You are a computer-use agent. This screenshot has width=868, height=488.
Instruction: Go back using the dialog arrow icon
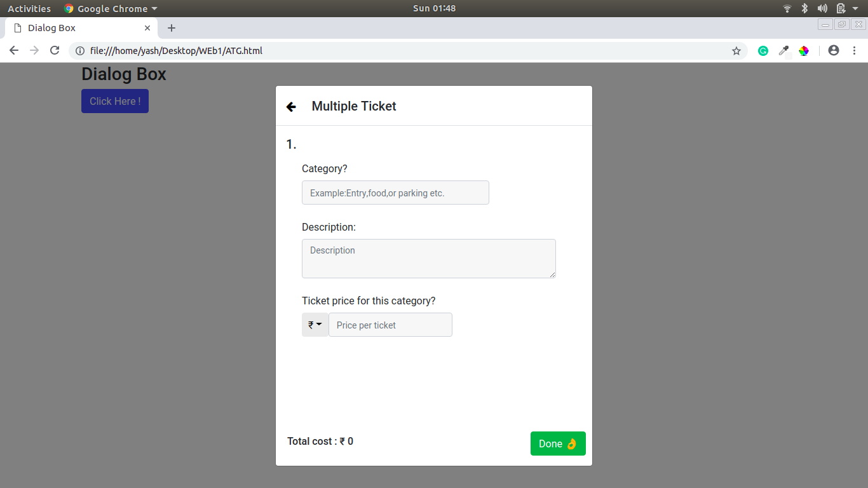pyautogui.click(x=291, y=107)
